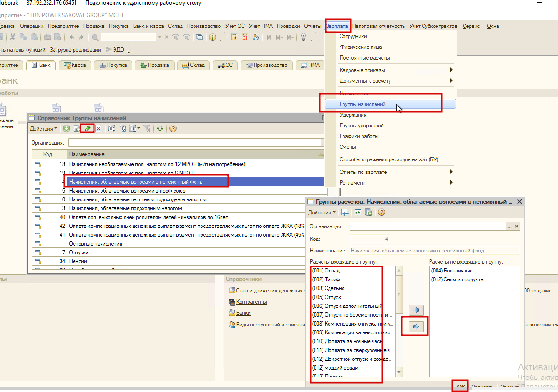This screenshot has width=558, height=392.
Task: Select (004) Больничные in the non-group list
Action: (x=452, y=271)
